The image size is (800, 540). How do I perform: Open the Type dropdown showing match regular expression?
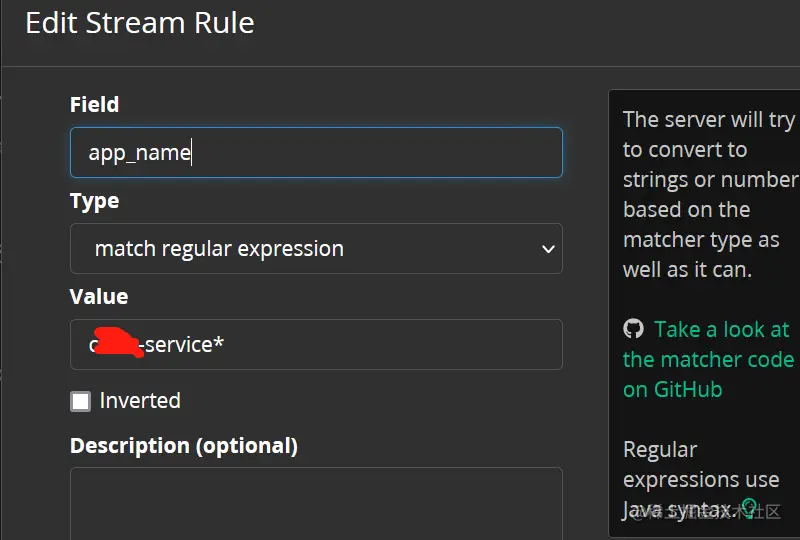pyautogui.click(x=300, y=249)
